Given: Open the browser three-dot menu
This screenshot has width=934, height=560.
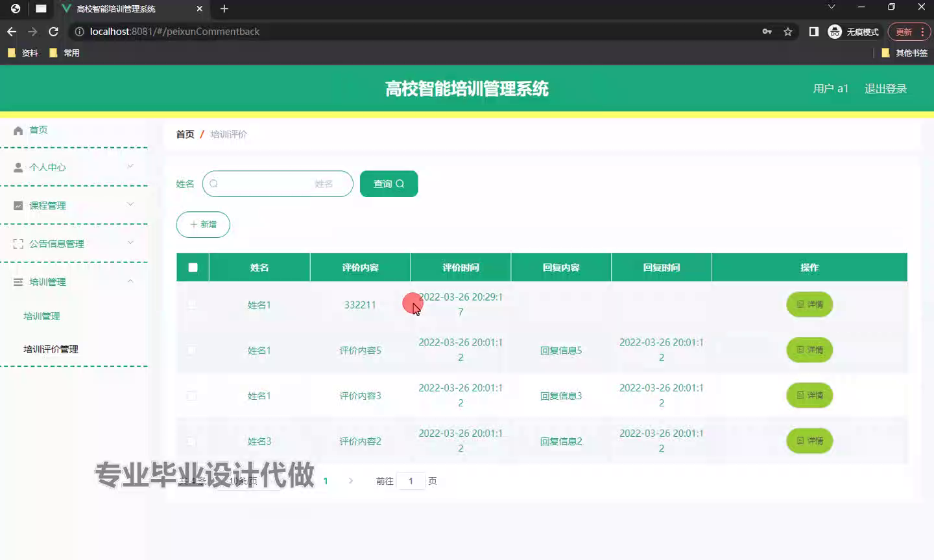Looking at the screenshot, I should (x=922, y=32).
